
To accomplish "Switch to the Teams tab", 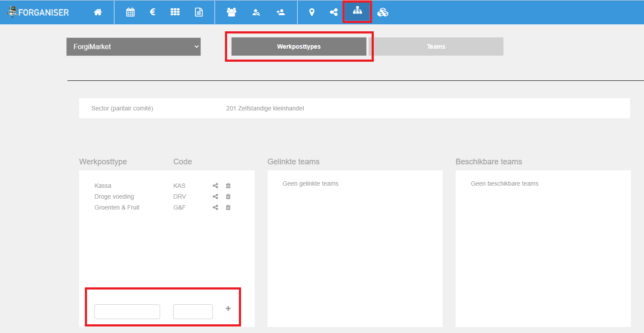I will pos(436,47).
